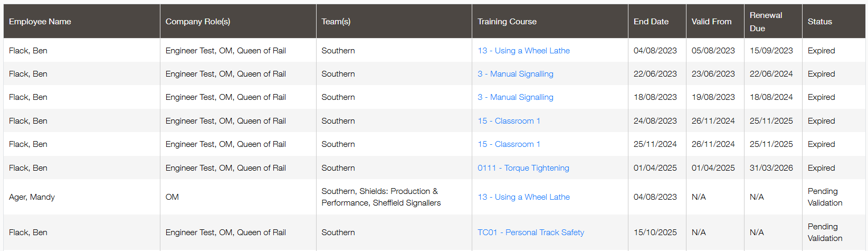This screenshot has width=868, height=251.
Task: Sort by Status column header
Action: (x=819, y=22)
